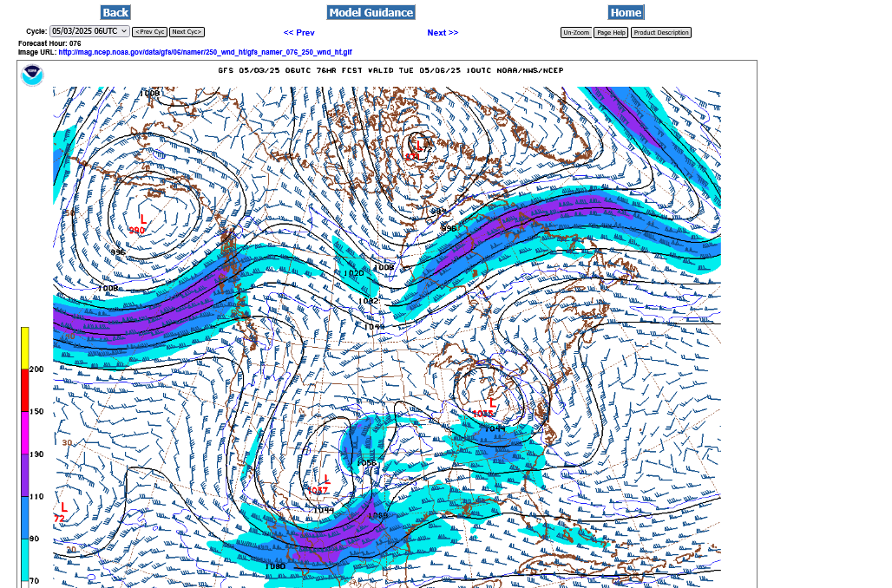Advance to next forecast hour via Next >>

pyautogui.click(x=443, y=33)
